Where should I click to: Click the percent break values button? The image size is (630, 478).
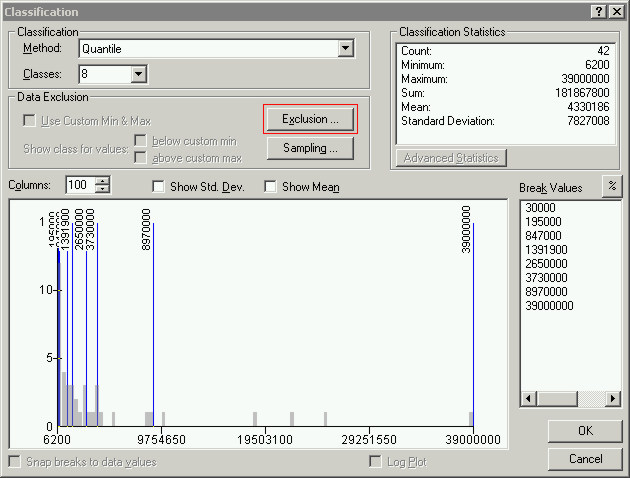click(611, 186)
